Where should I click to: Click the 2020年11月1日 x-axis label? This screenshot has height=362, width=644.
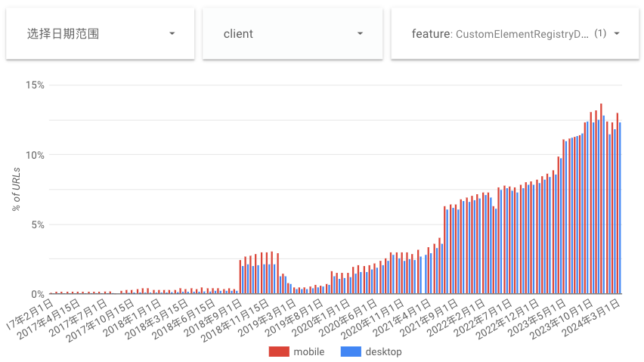373,320
